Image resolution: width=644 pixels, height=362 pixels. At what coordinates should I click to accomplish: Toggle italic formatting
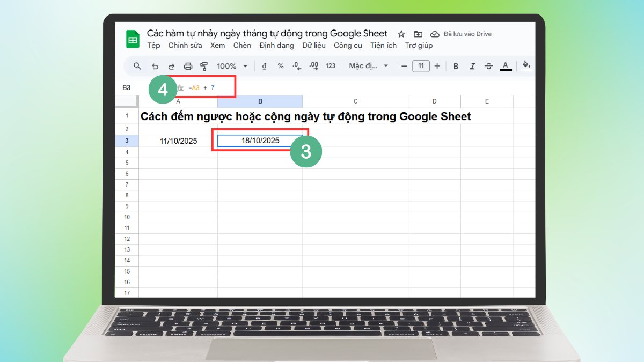tap(472, 65)
